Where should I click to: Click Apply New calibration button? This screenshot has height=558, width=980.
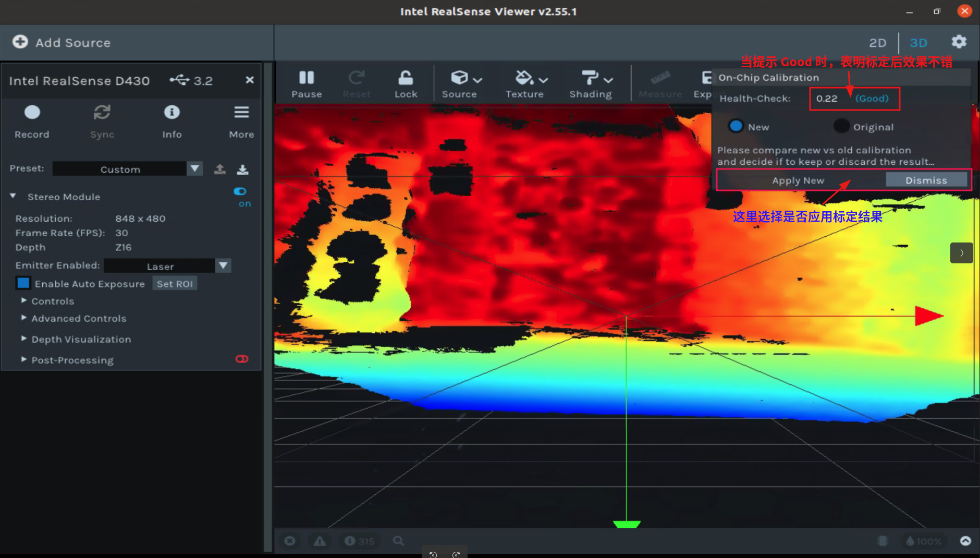(x=798, y=180)
